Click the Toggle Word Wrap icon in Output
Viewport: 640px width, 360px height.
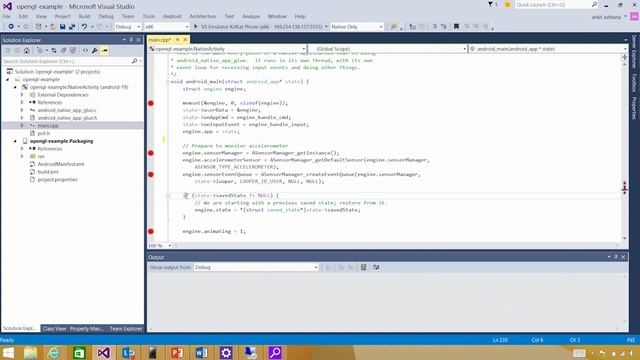376,267
